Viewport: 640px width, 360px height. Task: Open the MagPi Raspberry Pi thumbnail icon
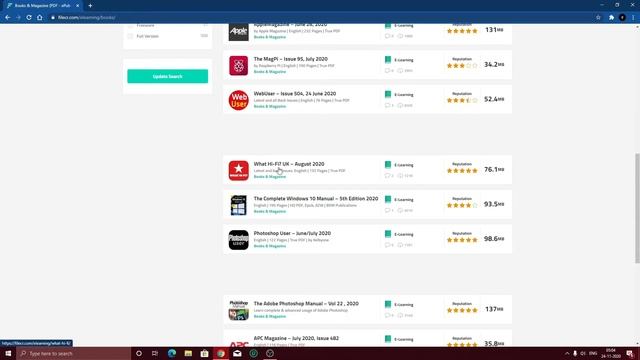(x=238, y=66)
